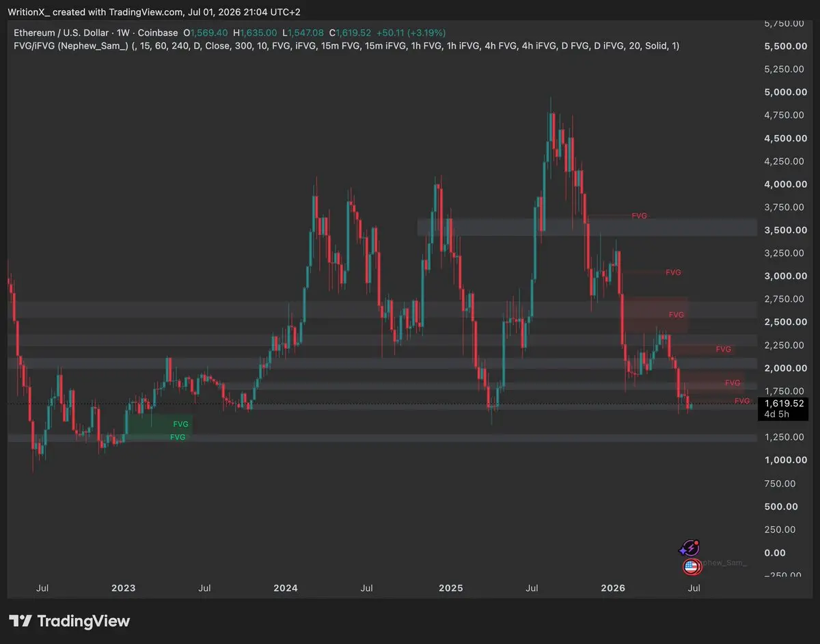
Task: Click the red FVG label beside the current price tag
Action: click(x=741, y=401)
